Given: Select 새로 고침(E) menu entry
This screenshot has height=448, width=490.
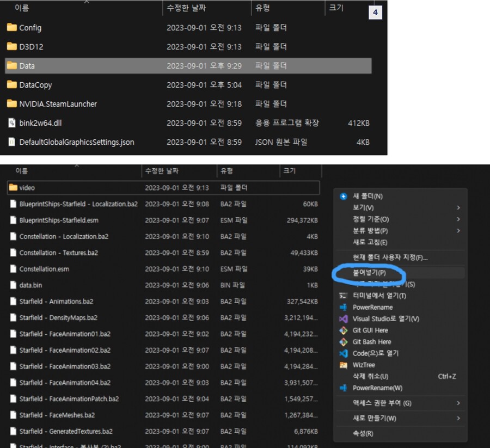Looking at the screenshot, I should [370, 242].
